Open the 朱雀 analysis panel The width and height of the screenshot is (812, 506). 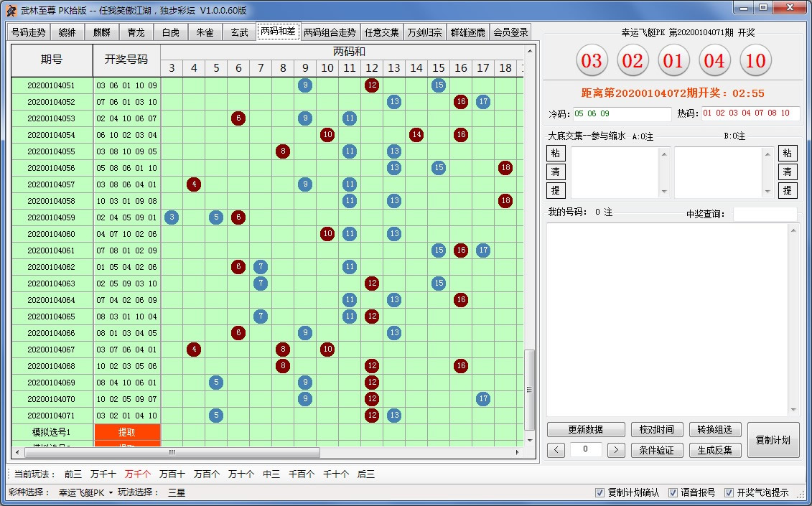[x=203, y=32]
